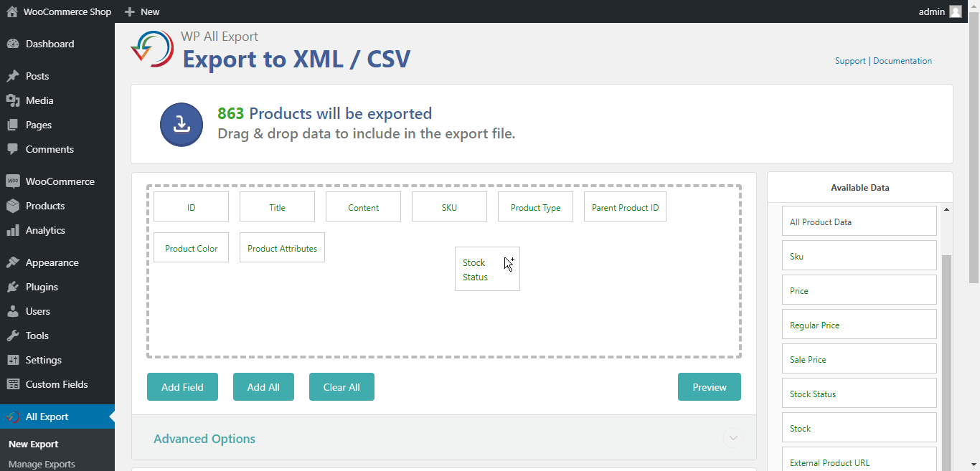Screen dimensions: 980x471
Task: Open the Support link
Action: 850,61
